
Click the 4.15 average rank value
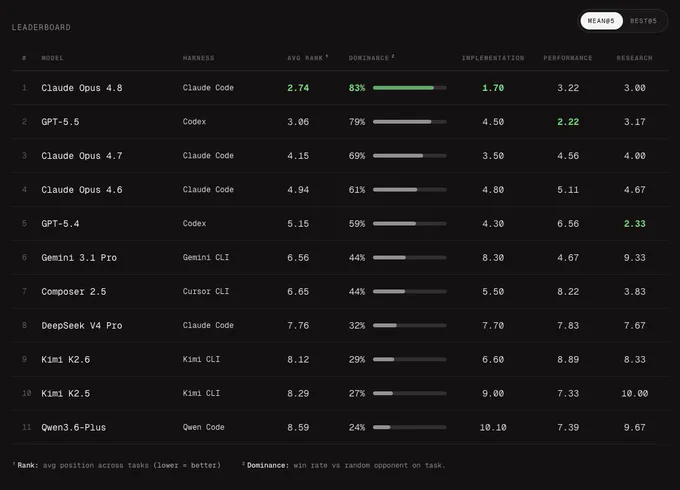tap(298, 156)
